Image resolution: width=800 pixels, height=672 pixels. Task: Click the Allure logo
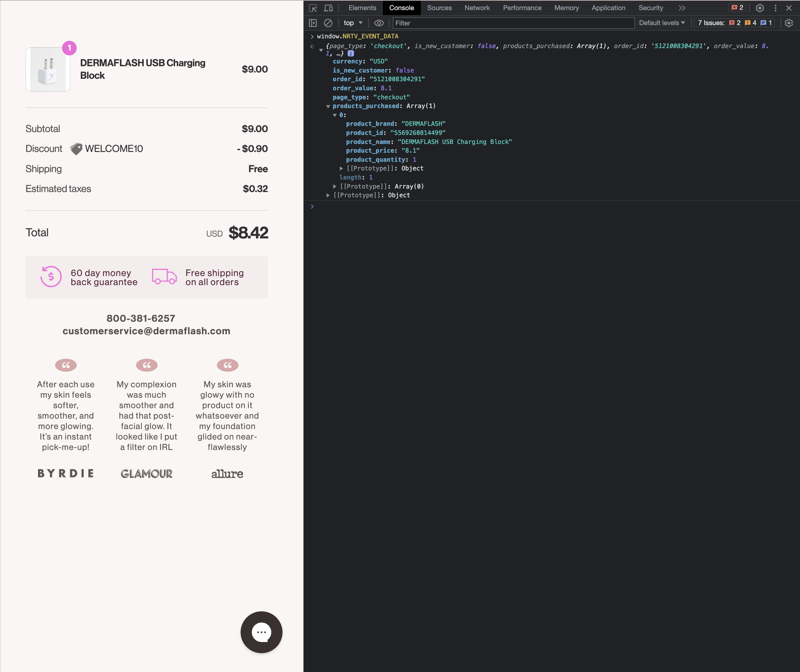click(227, 474)
